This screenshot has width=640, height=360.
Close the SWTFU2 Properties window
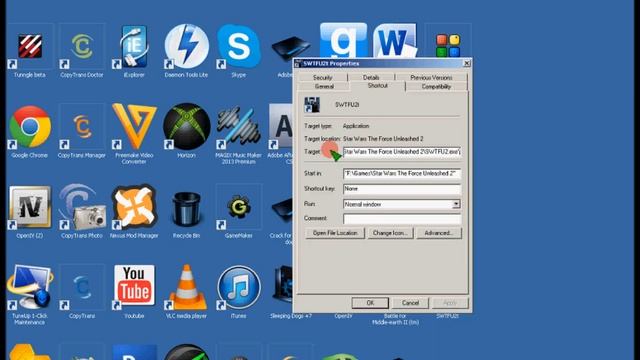pyautogui.click(x=467, y=63)
